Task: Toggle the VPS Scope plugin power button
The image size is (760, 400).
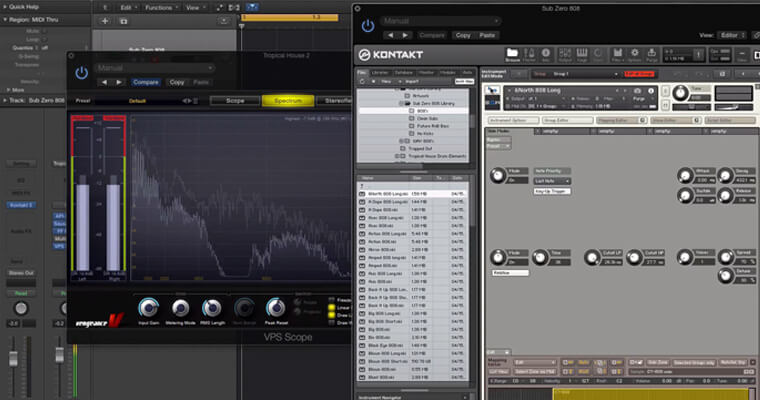Action: tap(80, 72)
